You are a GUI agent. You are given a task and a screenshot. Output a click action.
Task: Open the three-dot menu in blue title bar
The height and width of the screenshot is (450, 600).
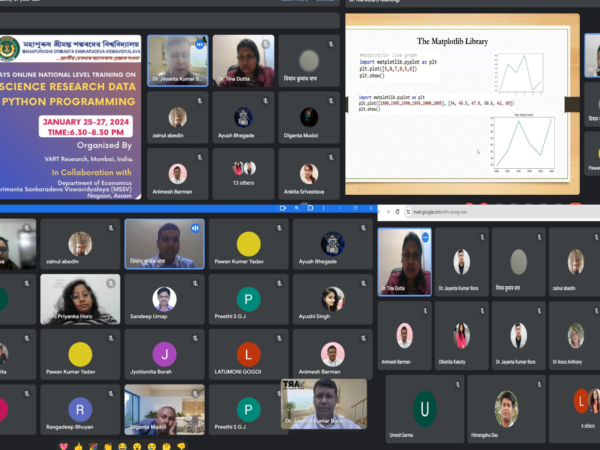324,208
